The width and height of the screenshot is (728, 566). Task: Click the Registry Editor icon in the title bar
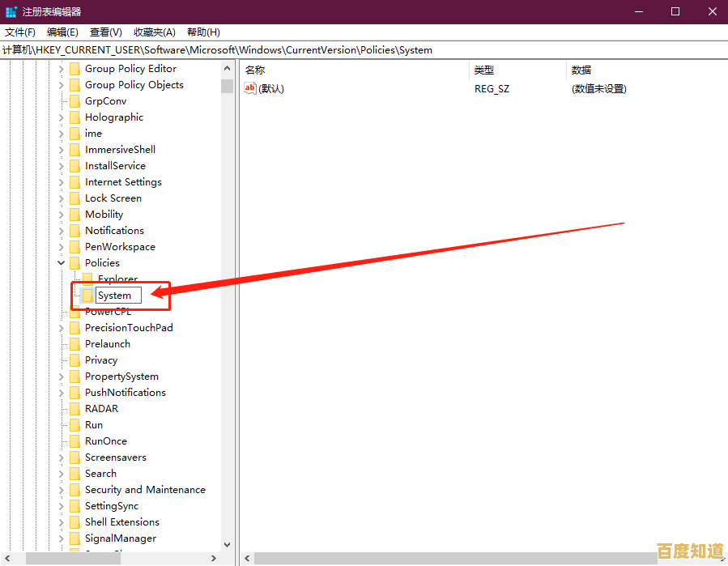click(11, 11)
